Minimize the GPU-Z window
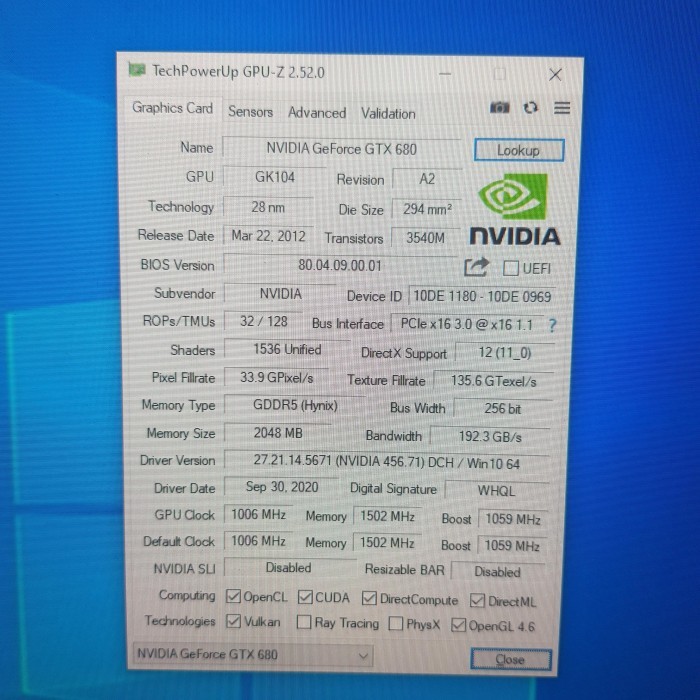This screenshot has width=700, height=700. [x=445, y=73]
